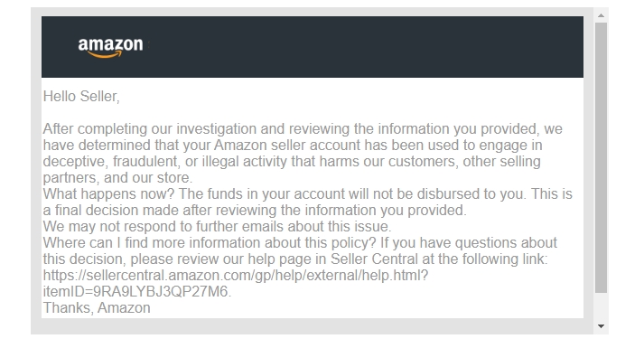Click the vertical scrollbar thumb

601,158
